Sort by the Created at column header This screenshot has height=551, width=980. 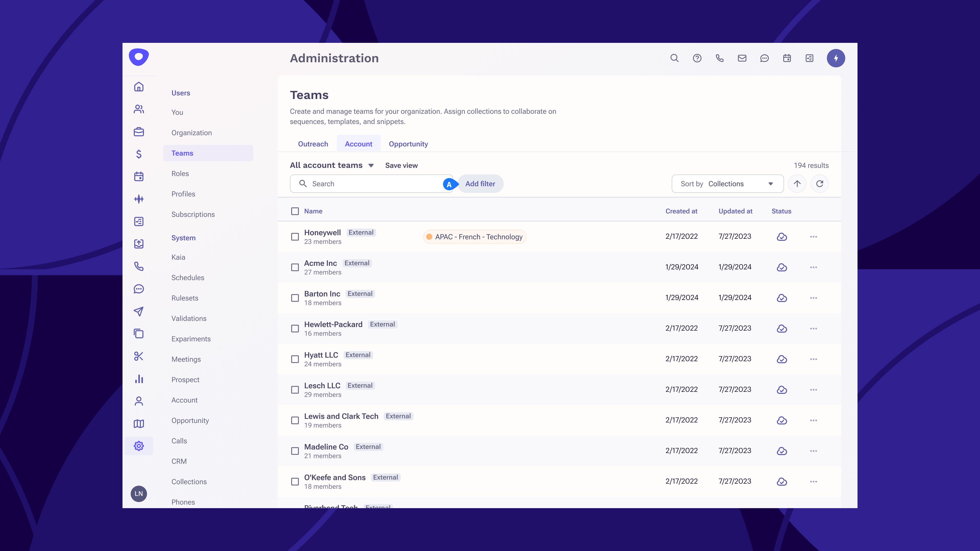[x=681, y=211]
